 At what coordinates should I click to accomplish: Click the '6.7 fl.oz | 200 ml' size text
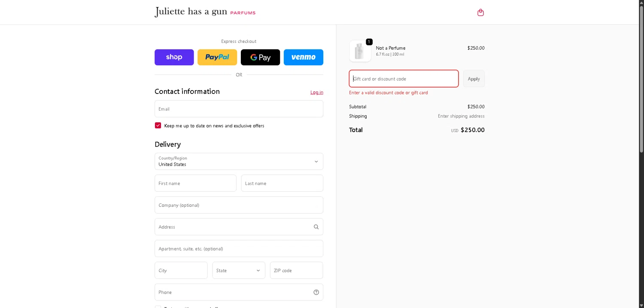[390, 54]
